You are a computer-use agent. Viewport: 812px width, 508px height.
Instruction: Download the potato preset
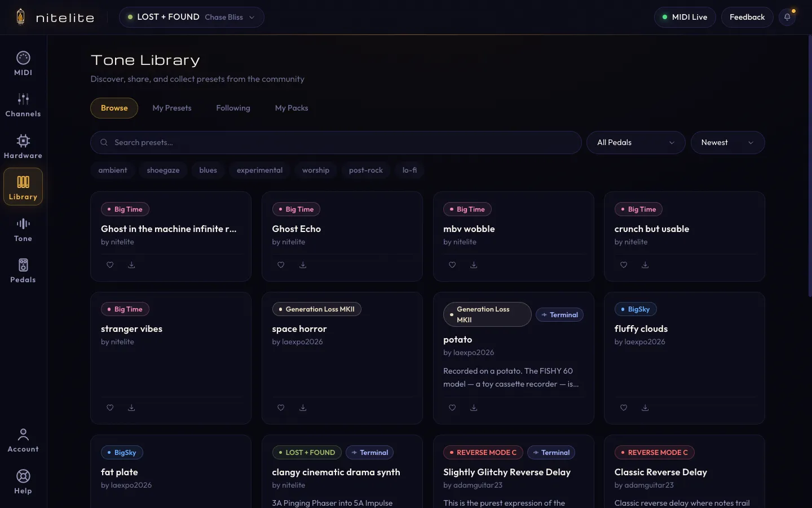coord(474,408)
